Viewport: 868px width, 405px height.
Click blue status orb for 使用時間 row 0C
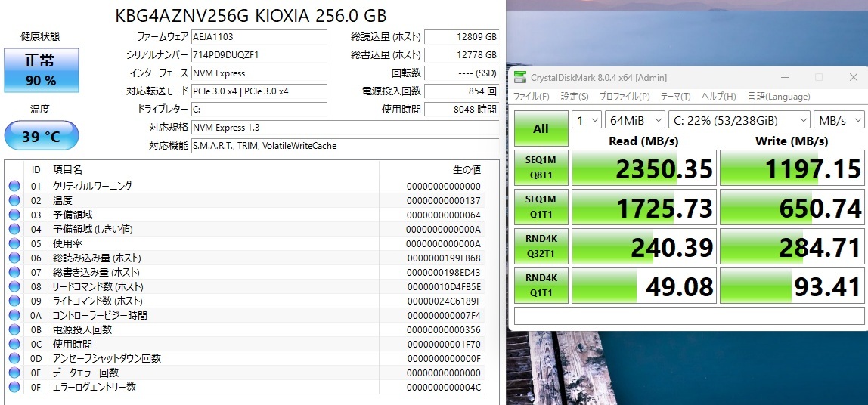coord(14,344)
